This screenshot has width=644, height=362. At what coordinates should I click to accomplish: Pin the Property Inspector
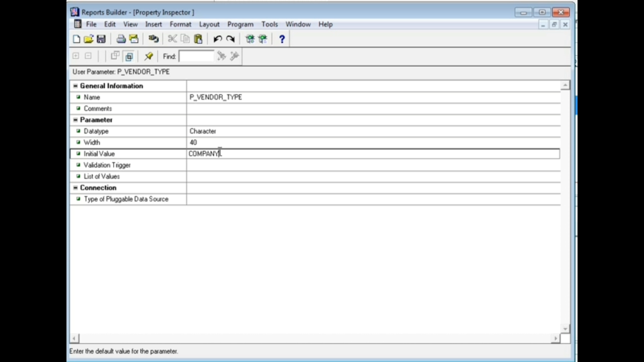click(x=149, y=56)
